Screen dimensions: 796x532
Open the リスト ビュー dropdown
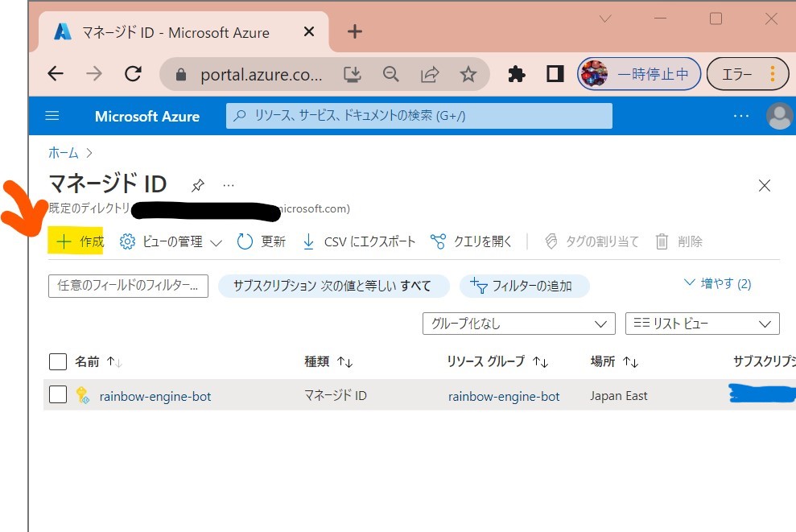(x=702, y=324)
